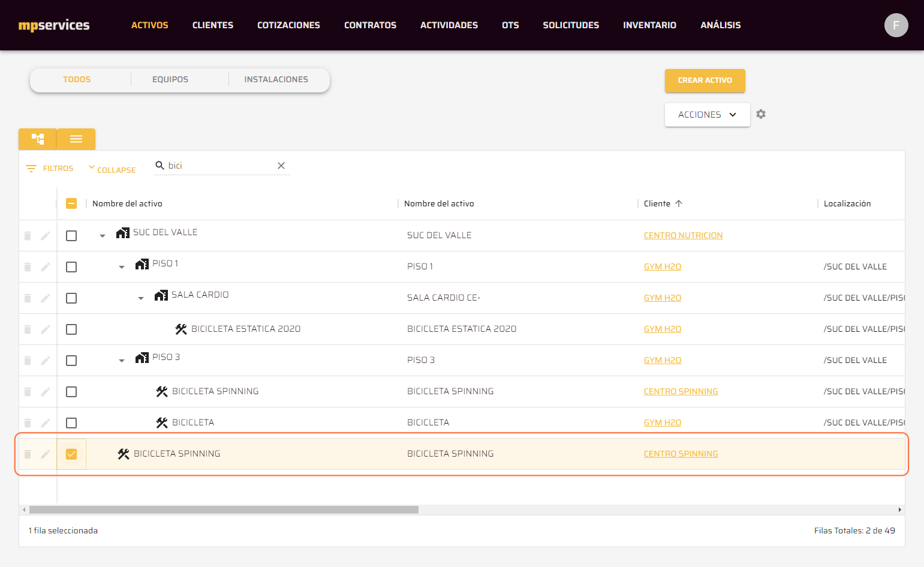Collapse the PISO 3 tree node

[x=122, y=361]
